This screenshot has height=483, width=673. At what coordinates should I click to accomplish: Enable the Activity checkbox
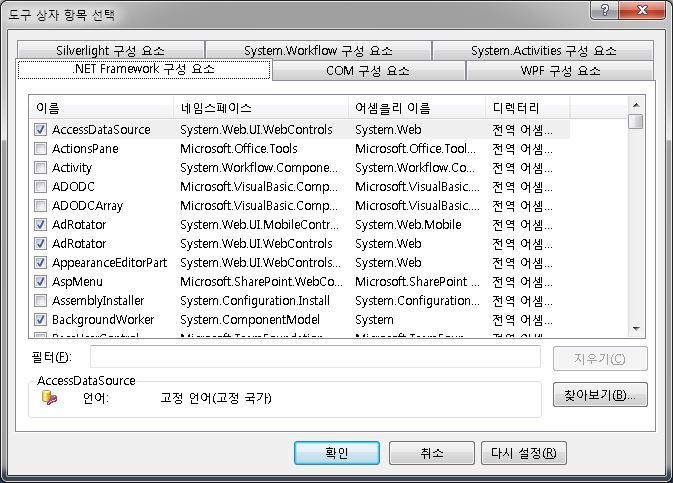click(40, 167)
